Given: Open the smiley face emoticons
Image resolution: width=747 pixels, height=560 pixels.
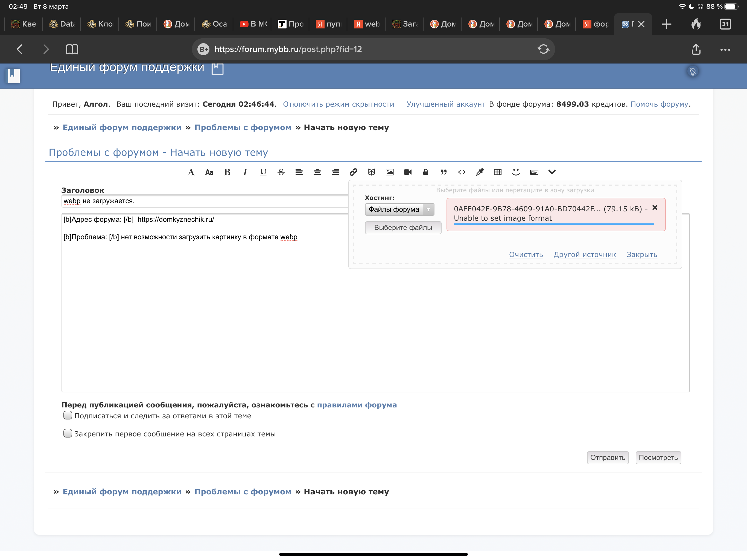Looking at the screenshot, I should point(515,172).
